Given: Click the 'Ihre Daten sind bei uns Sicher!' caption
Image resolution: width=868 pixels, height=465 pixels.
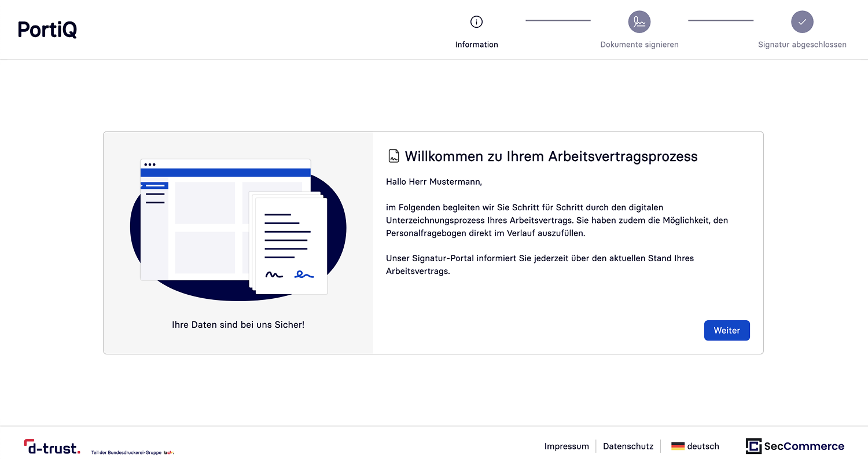Looking at the screenshot, I should pyautogui.click(x=238, y=325).
